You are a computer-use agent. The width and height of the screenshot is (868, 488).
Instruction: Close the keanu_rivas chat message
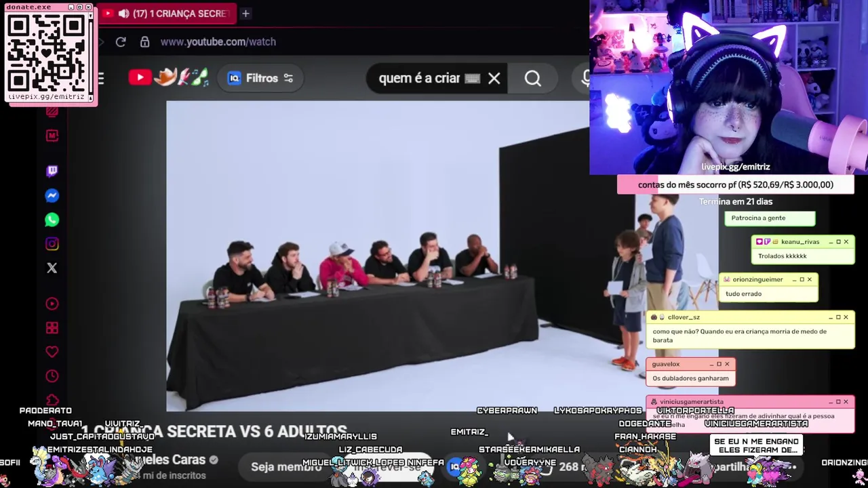click(x=846, y=242)
